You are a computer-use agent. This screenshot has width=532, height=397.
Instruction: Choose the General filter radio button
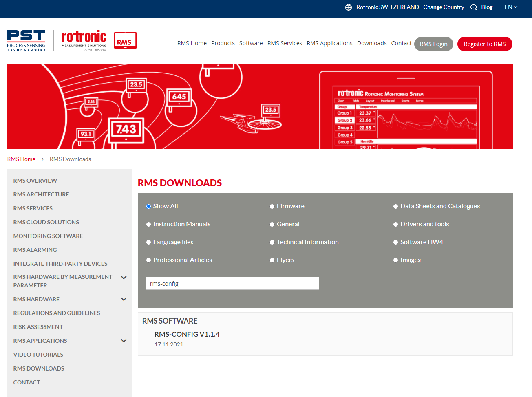click(x=272, y=225)
